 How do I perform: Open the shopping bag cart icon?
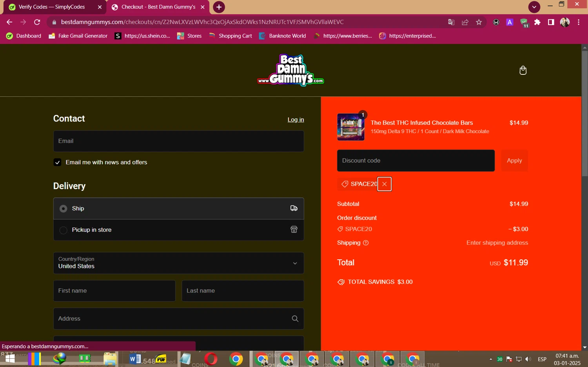(523, 71)
